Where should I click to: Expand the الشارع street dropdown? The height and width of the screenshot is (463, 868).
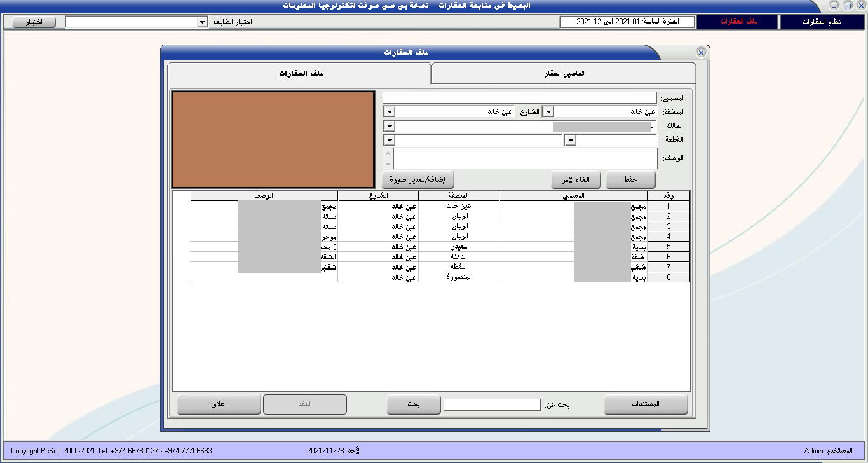[x=390, y=112]
